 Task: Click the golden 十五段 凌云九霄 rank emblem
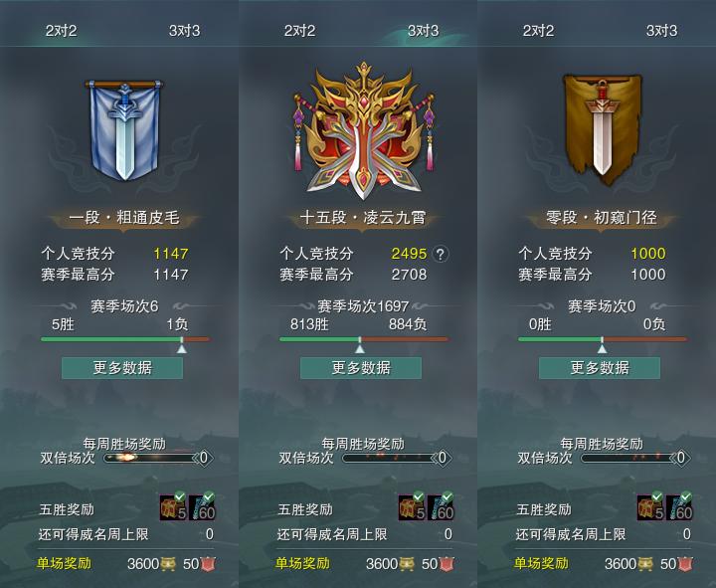click(364, 130)
